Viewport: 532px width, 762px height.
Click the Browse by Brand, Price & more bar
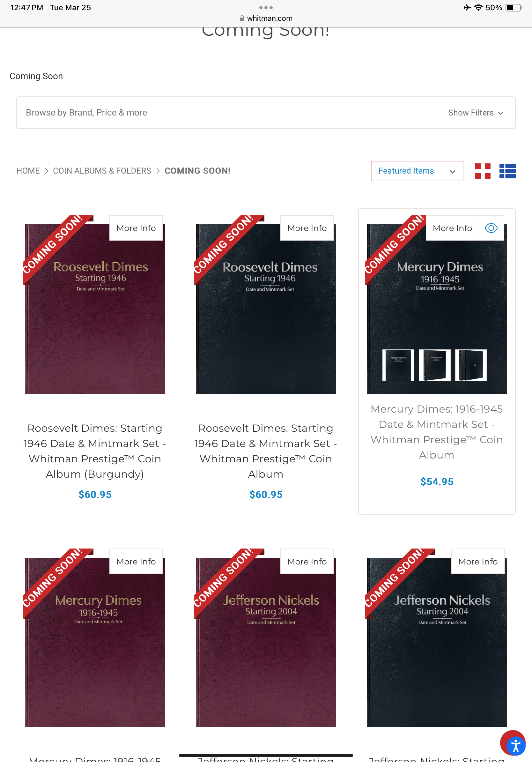266,113
